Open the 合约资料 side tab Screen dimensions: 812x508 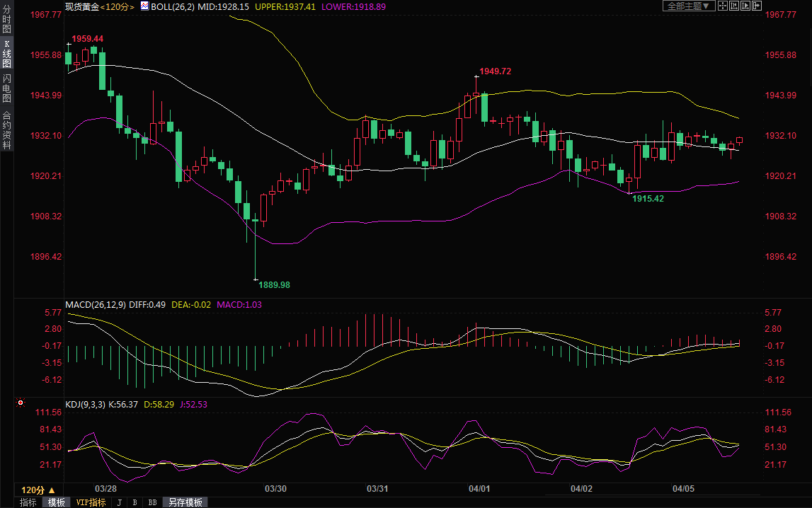[6, 129]
